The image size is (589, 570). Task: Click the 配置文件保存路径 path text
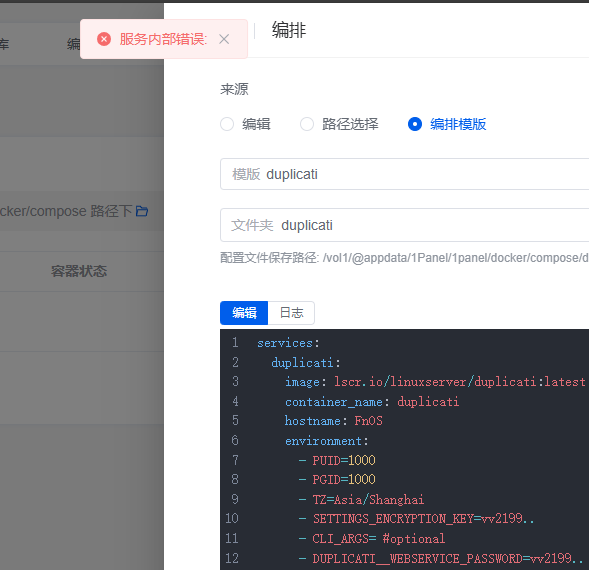405,258
